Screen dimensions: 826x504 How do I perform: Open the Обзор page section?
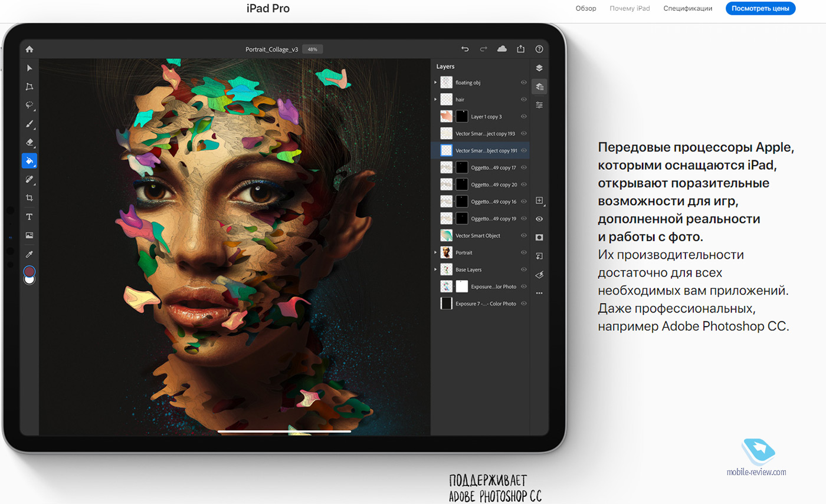(x=586, y=8)
